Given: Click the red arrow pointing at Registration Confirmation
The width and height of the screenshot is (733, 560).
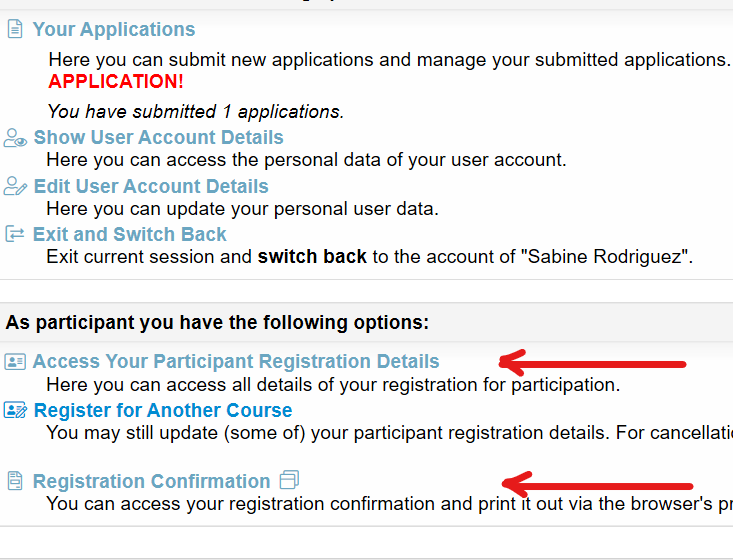Looking at the screenshot, I should pyautogui.click(x=597, y=485).
